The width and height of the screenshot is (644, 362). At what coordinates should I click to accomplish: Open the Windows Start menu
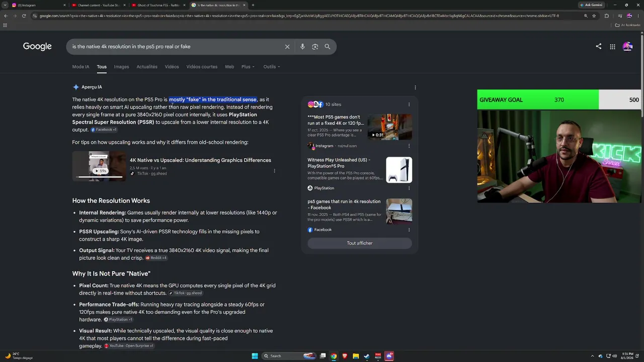(255, 356)
